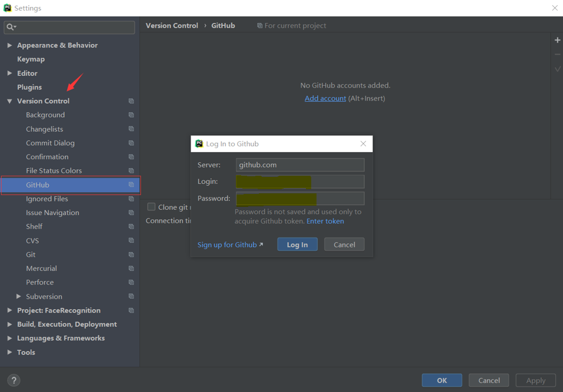563x392 pixels.
Task: Click project-level icon beside Shelf row
Action: (x=131, y=227)
